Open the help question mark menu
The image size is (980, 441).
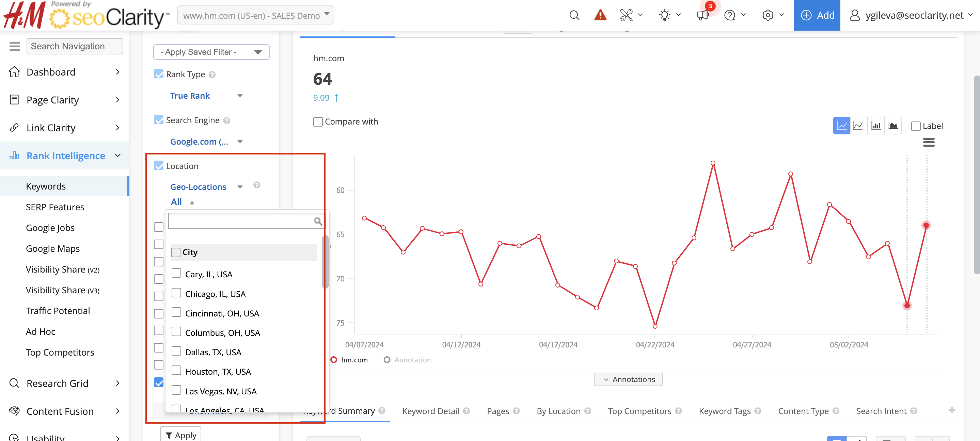[729, 15]
